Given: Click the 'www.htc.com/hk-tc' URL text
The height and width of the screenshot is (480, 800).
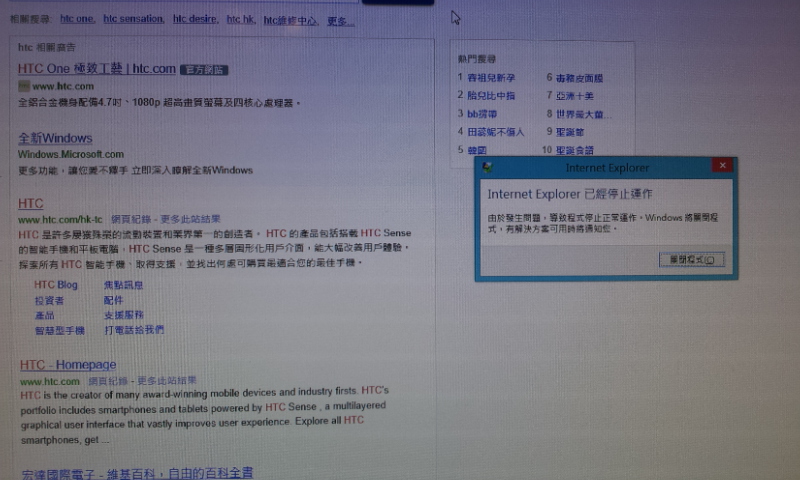Looking at the screenshot, I should click(x=60, y=220).
